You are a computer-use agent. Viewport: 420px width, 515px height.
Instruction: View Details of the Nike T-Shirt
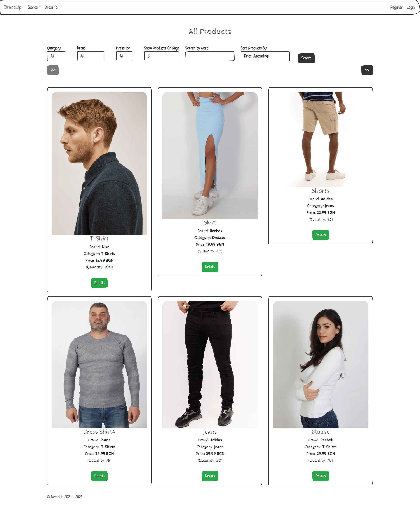point(99,283)
